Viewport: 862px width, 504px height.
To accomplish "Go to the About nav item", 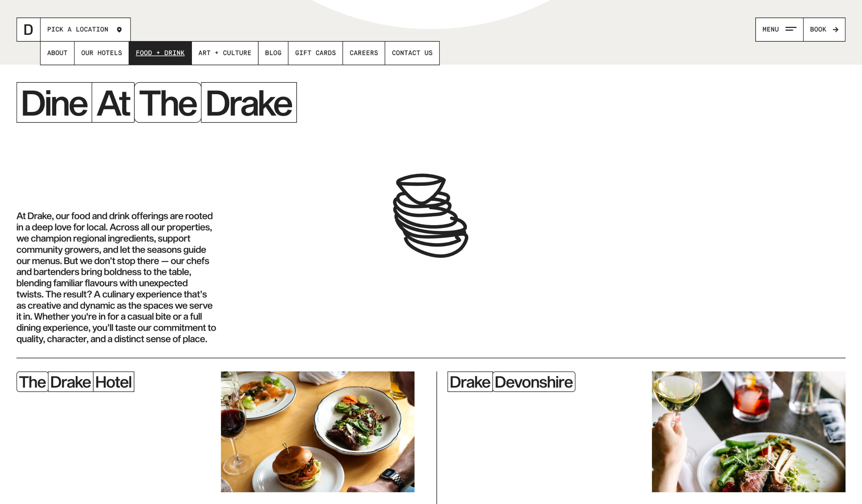I will coord(57,53).
